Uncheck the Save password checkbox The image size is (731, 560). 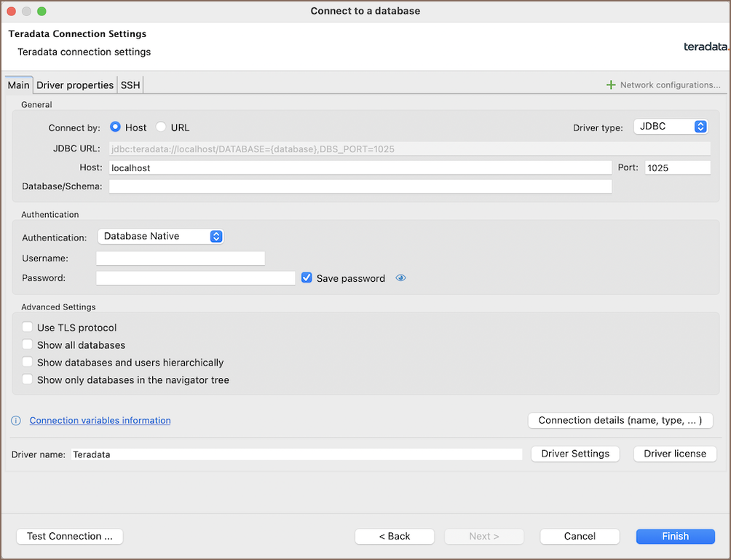[307, 278]
